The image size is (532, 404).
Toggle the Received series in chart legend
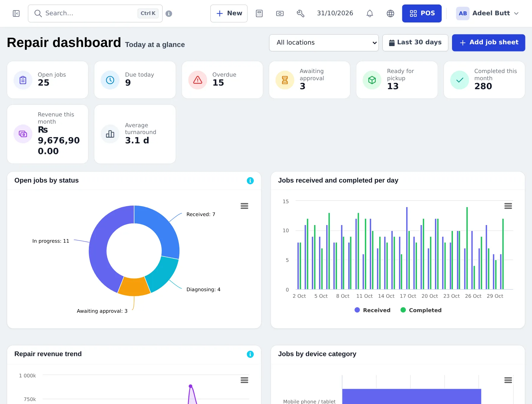point(372,310)
